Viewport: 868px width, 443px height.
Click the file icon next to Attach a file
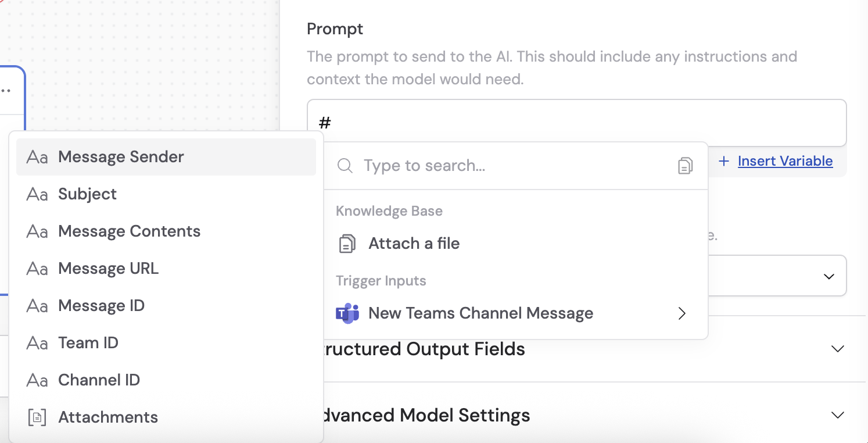click(347, 244)
